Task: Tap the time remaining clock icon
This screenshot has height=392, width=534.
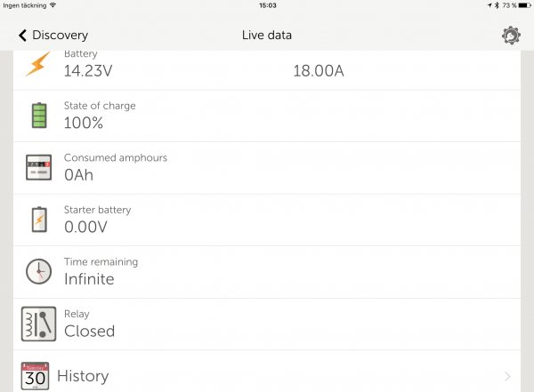Action: point(38,271)
